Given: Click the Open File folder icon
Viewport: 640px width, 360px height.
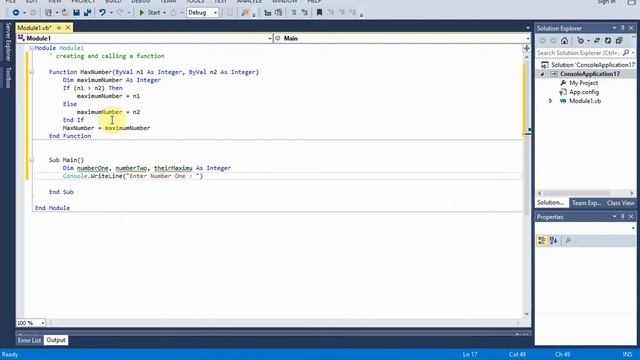Looking at the screenshot, I should [65, 13].
